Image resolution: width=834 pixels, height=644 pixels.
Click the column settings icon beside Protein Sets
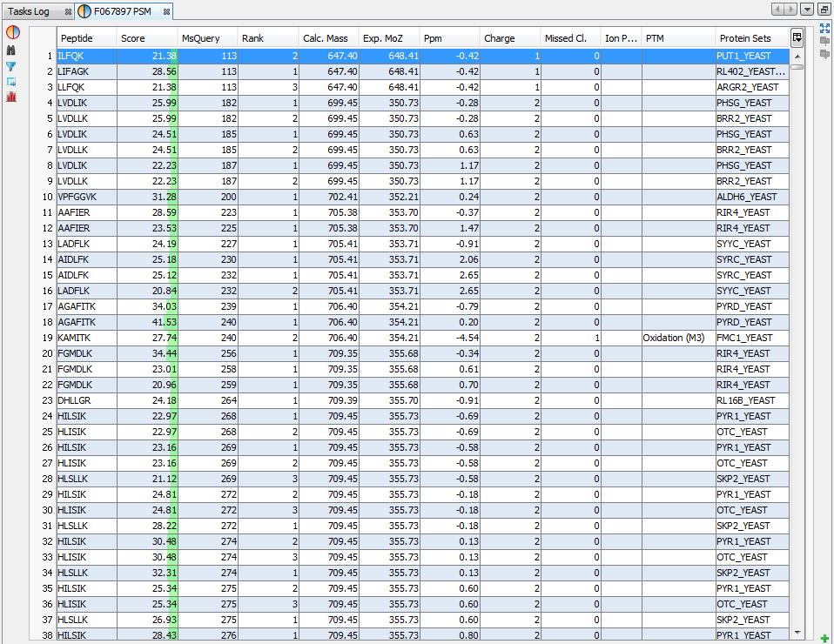pos(797,37)
